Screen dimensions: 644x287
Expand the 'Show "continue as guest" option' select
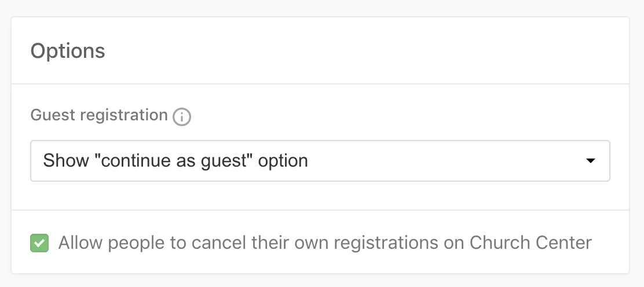pyautogui.click(x=320, y=161)
